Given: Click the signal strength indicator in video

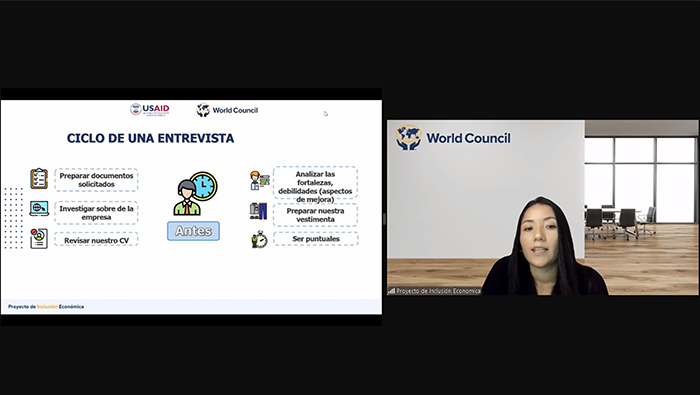Looking at the screenshot, I should (x=392, y=291).
